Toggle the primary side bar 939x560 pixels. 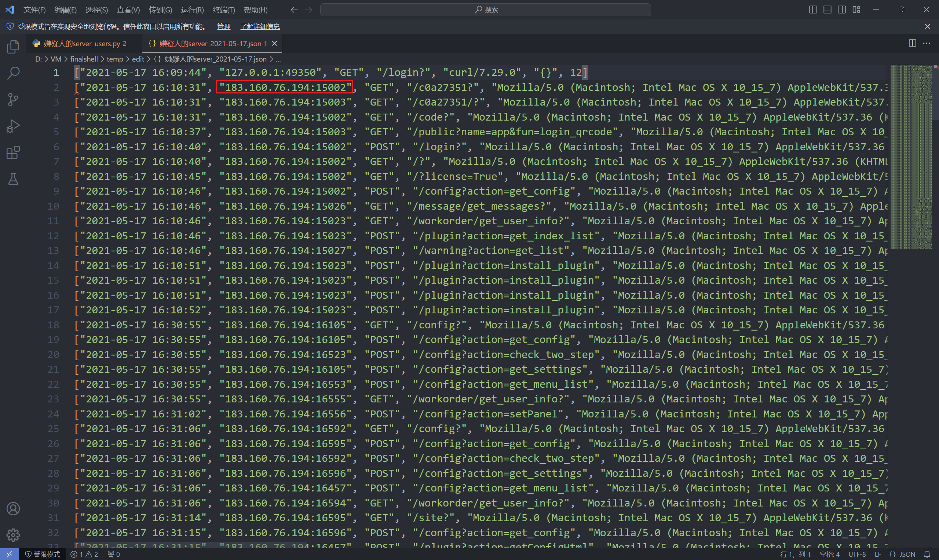pos(813,10)
